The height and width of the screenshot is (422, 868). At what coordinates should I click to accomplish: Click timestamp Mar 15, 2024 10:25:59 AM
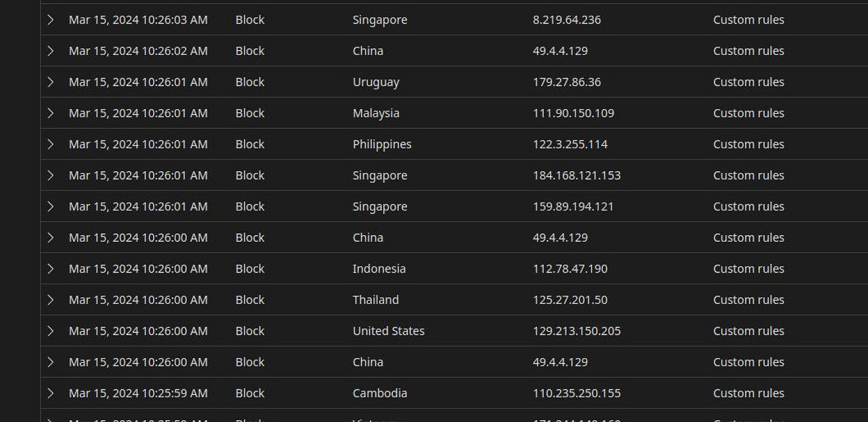pos(138,393)
